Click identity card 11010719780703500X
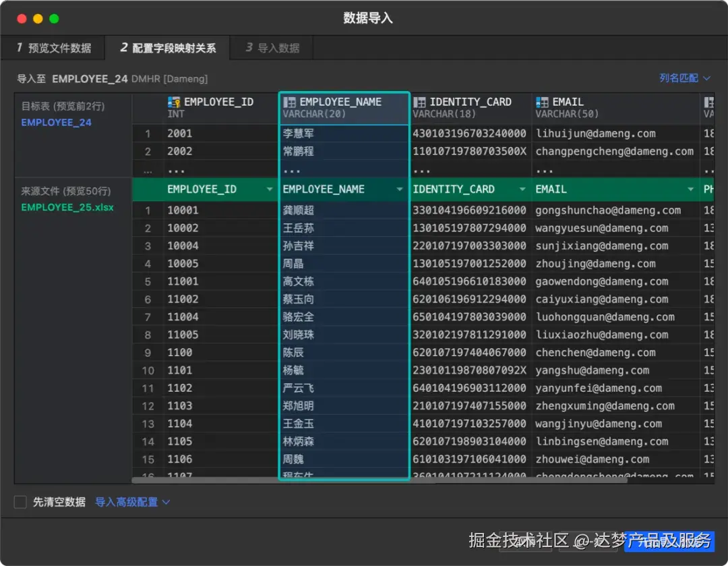 tap(469, 151)
